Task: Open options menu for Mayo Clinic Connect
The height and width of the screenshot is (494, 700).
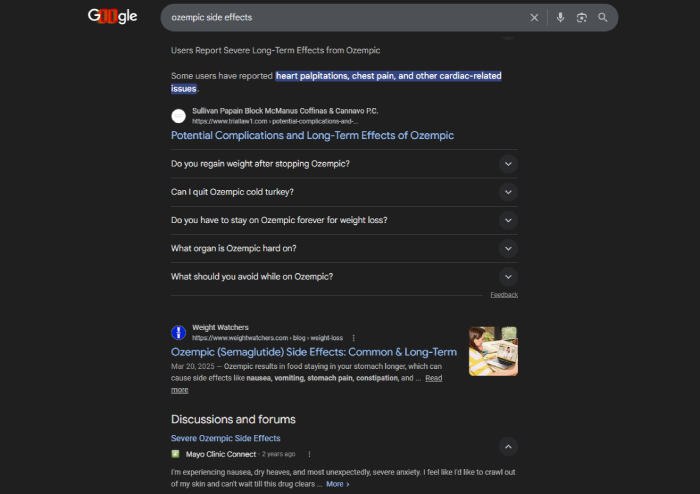Action: pos(309,454)
